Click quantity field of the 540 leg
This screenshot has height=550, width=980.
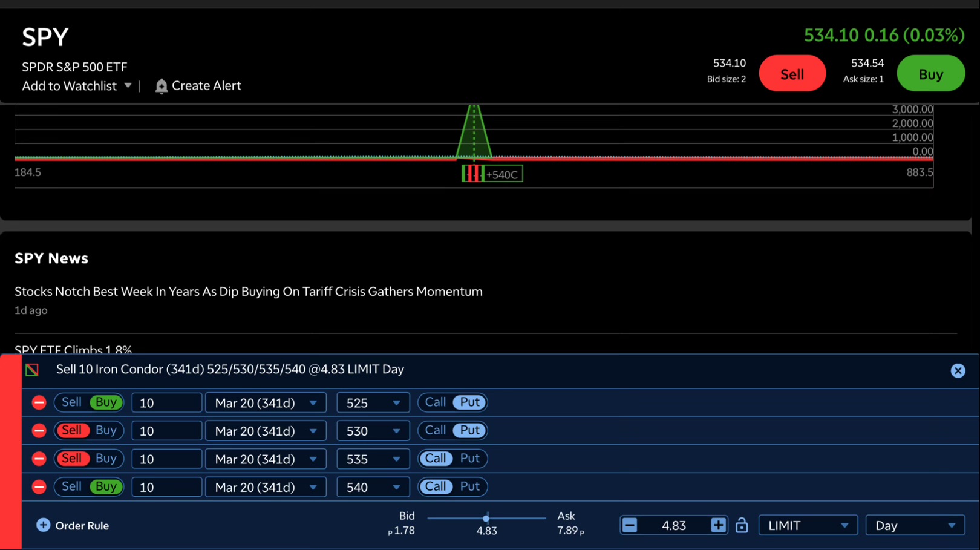click(x=166, y=487)
